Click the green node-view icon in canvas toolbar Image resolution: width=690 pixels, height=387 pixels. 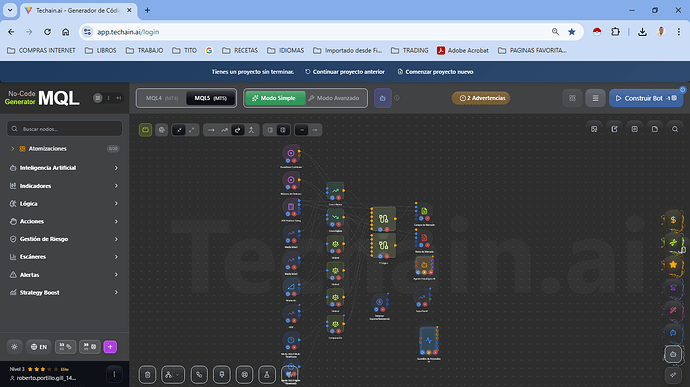(x=145, y=130)
